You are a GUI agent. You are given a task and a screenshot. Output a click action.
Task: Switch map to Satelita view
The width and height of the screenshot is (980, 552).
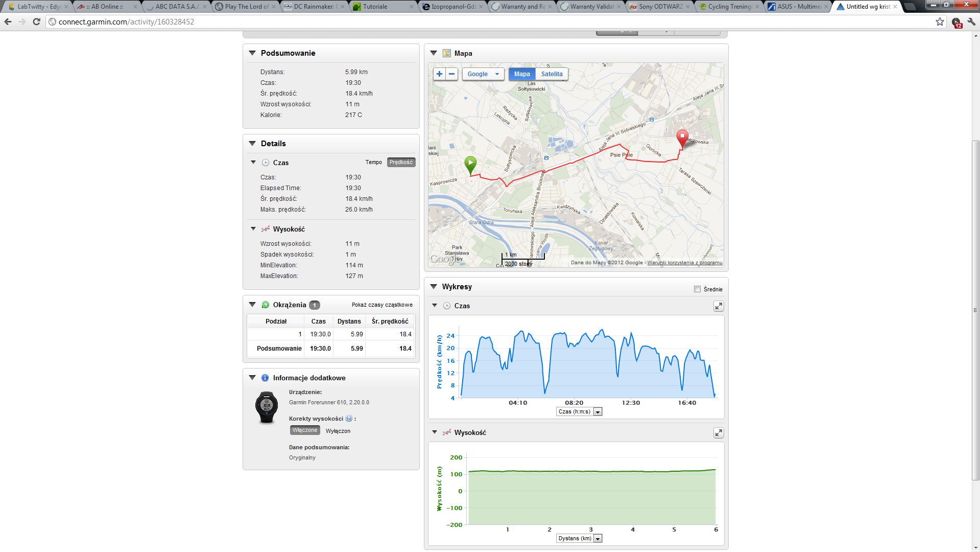click(x=552, y=74)
